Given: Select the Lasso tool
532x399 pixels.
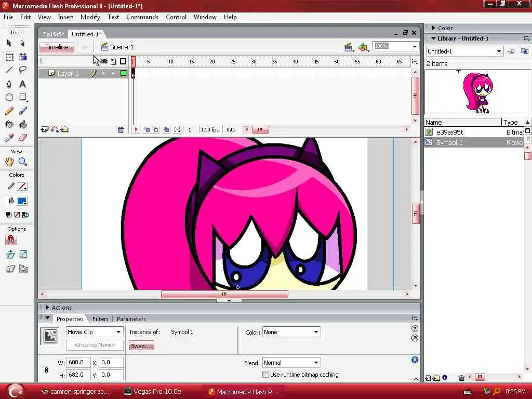Looking at the screenshot, I should (x=23, y=70).
